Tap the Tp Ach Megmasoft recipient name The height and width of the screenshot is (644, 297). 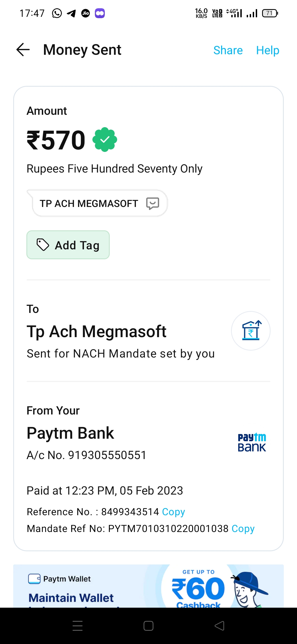pos(97,331)
